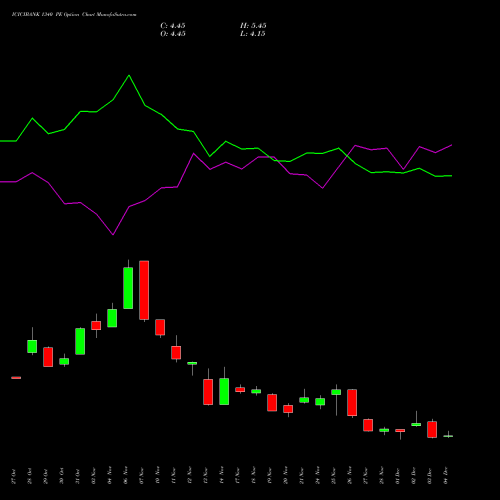Click the red candlestick on 26 Nov
The height and width of the screenshot is (500, 500).
pos(352,403)
